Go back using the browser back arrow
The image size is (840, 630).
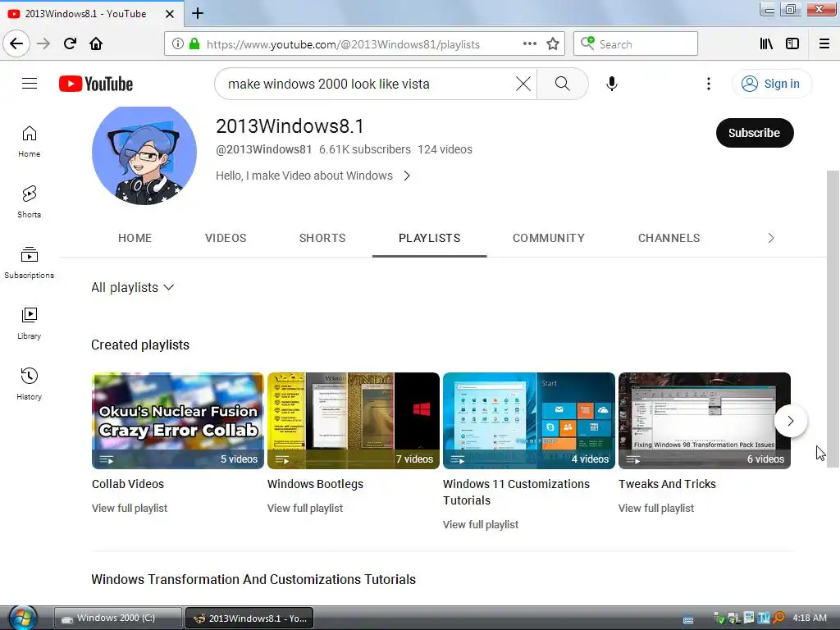click(16, 43)
